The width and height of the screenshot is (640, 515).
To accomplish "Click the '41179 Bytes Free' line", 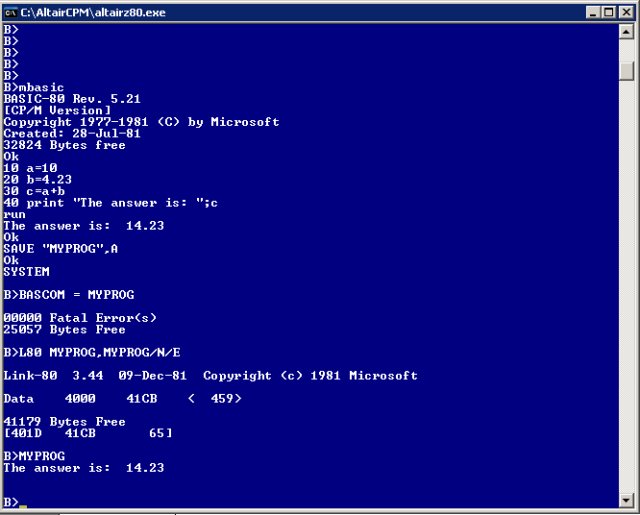I will pos(64,422).
